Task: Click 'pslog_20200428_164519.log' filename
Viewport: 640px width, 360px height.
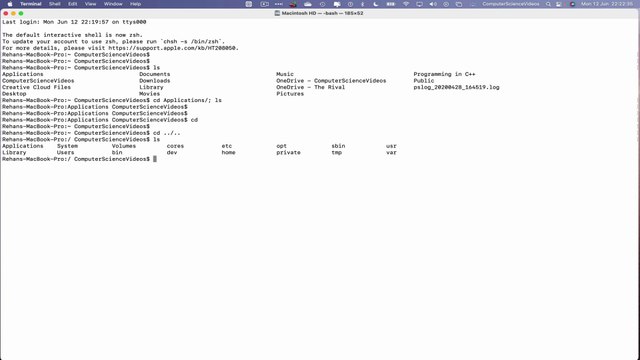Action: click(456, 87)
